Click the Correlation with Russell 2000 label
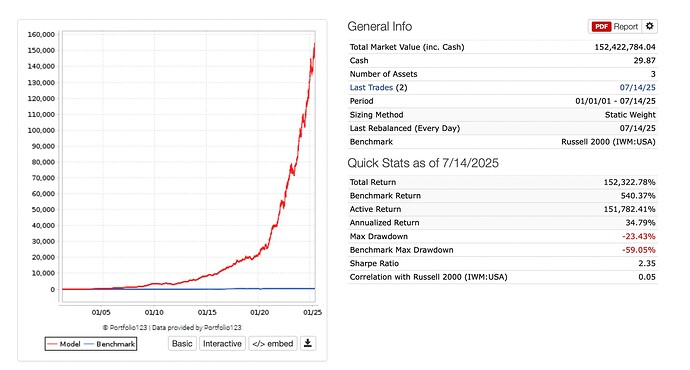Image resolution: width=690 pixels, height=370 pixels. click(429, 277)
